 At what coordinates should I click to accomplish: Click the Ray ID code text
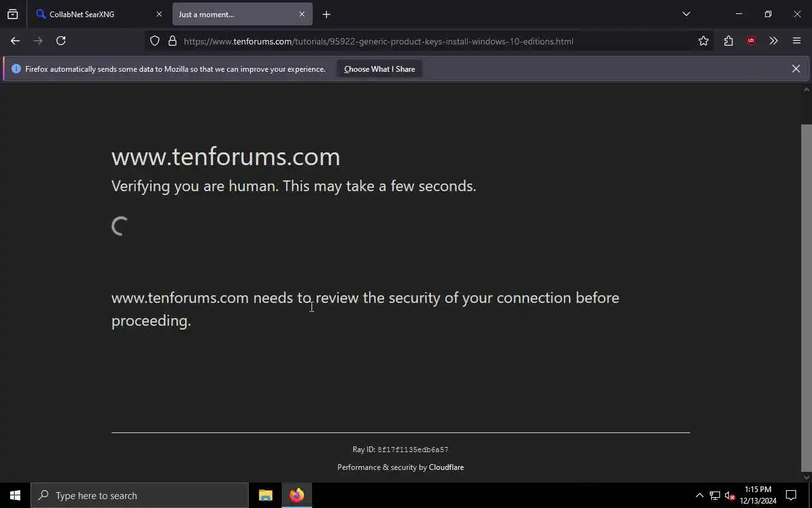pos(413,450)
